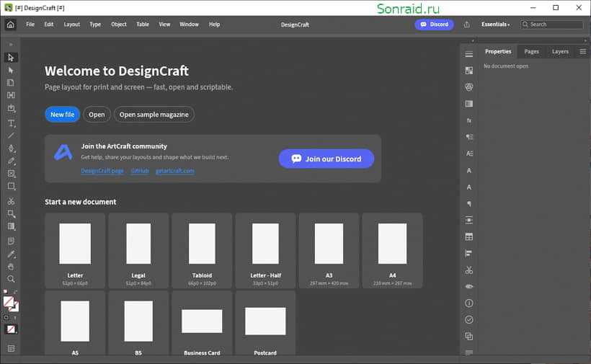Image resolution: width=591 pixels, height=364 pixels.
Task: Choose the Tabloid document preset
Action: [x=202, y=251]
